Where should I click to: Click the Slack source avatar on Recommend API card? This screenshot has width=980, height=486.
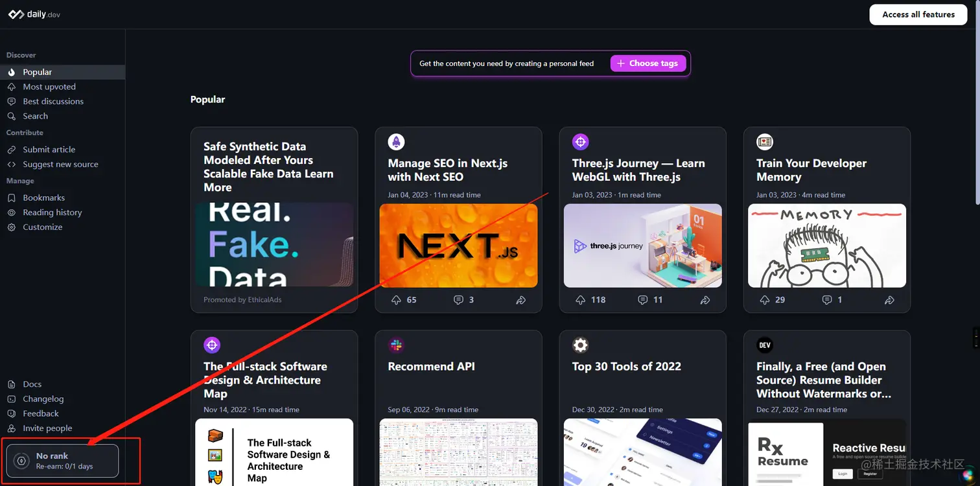pyautogui.click(x=396, y=345)
